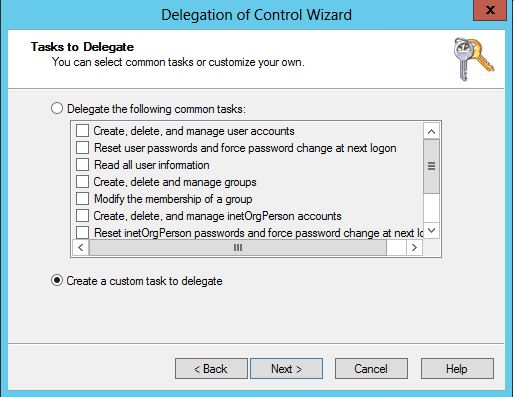Enable 'Modify the membership of a group'

82,199
